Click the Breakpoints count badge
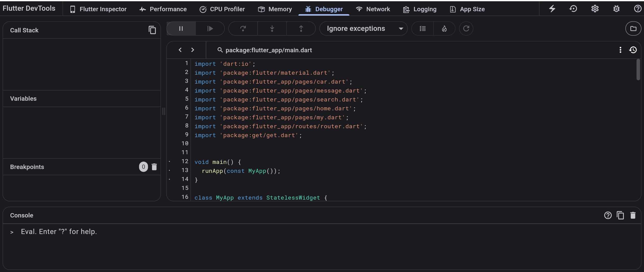 (x=143, y=167)
